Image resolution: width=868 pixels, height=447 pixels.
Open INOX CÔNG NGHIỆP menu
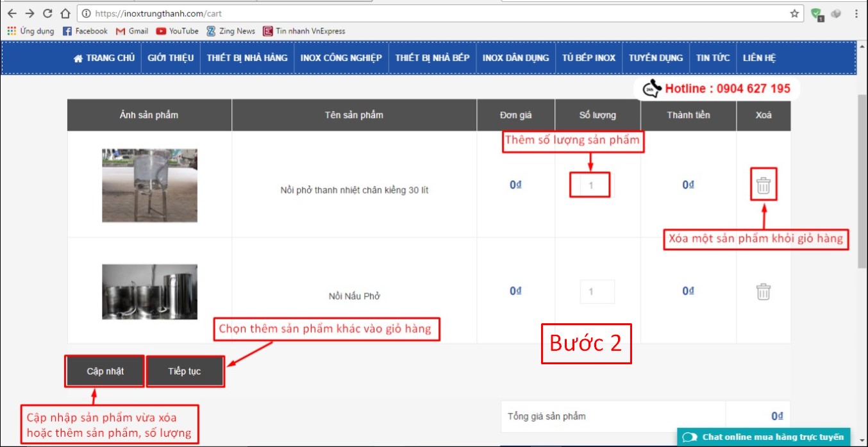click(341, 58)
